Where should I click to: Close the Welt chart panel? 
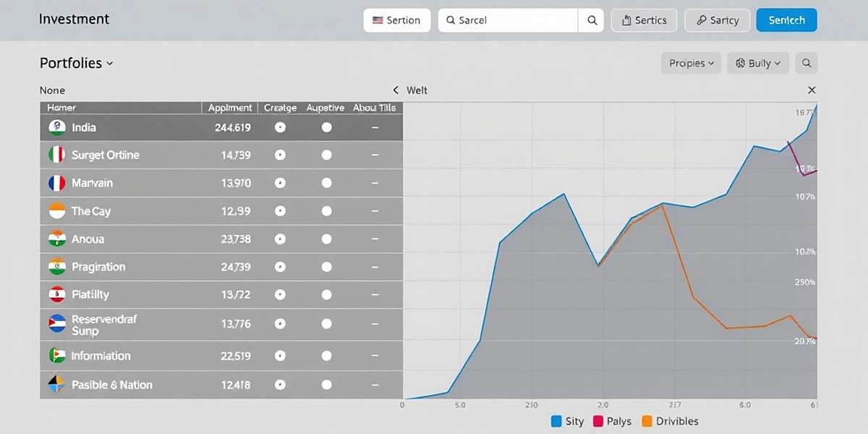pyautogui.click(x=812, y=90)
